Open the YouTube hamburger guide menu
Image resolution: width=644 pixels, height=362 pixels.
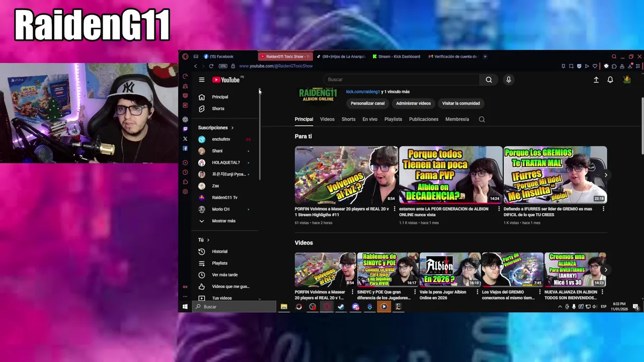pos(201,79)
